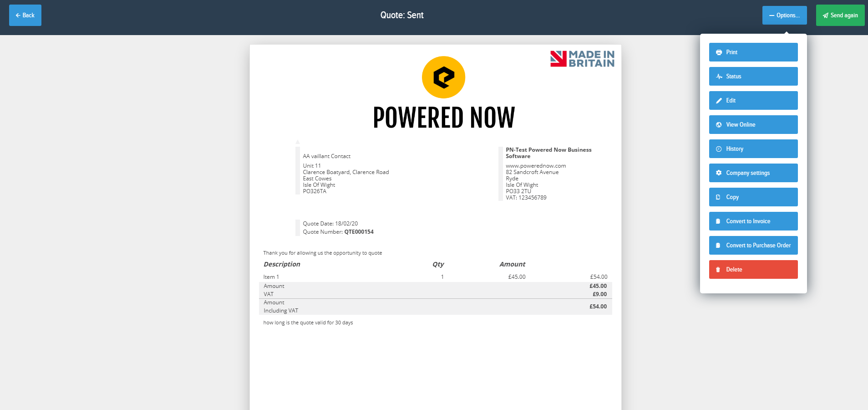
Task: Click the £45.00 amount for Item 1
Action: (x=517, y=277)
